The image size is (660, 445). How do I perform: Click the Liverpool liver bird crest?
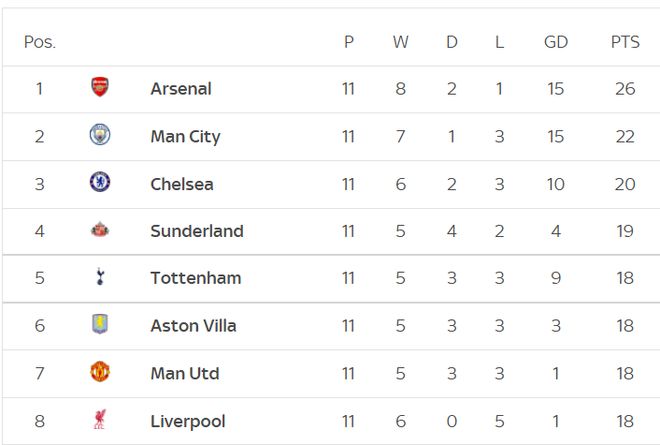(x=99, y=421)
